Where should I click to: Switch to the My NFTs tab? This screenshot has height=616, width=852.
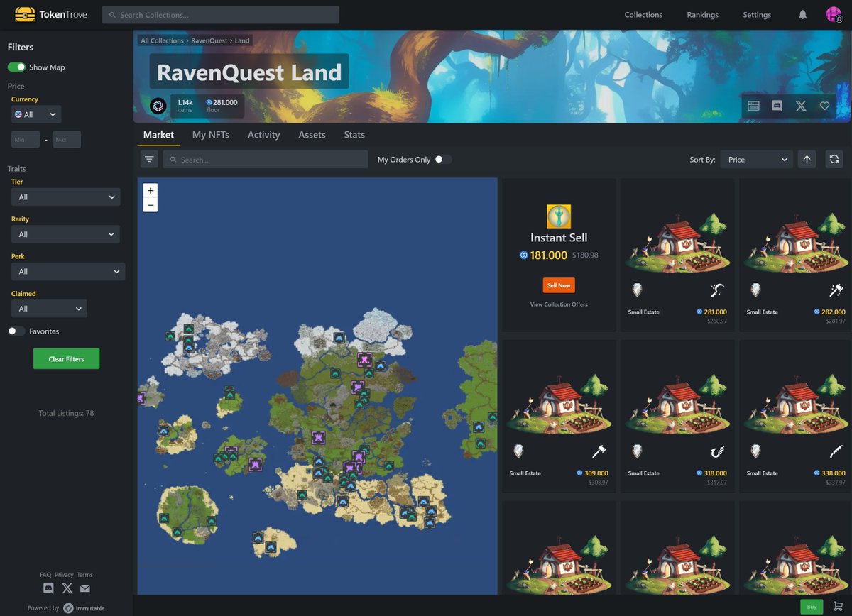click(x=211, y=135)
